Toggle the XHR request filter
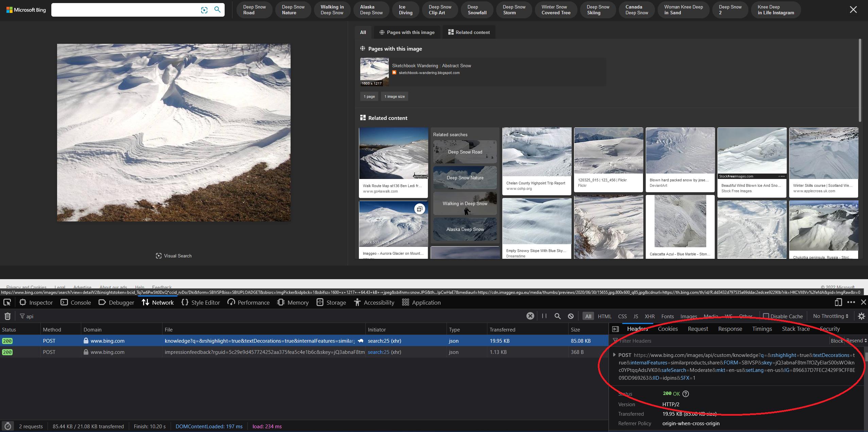 (649, 316)
